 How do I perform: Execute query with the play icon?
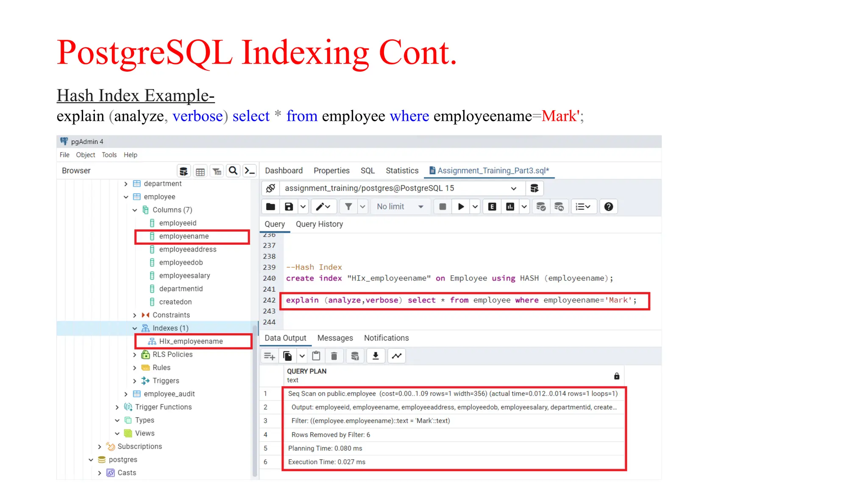pos(461,207)
